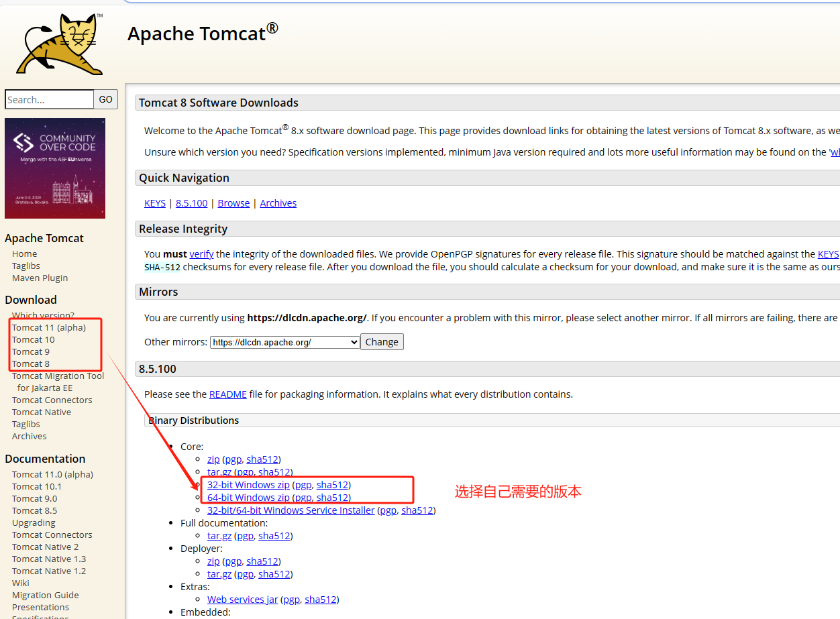This screenshot has width=840, height=619.
Task: Open pgp signature for 64-bit Windows zip
Action: click(303, 498)
